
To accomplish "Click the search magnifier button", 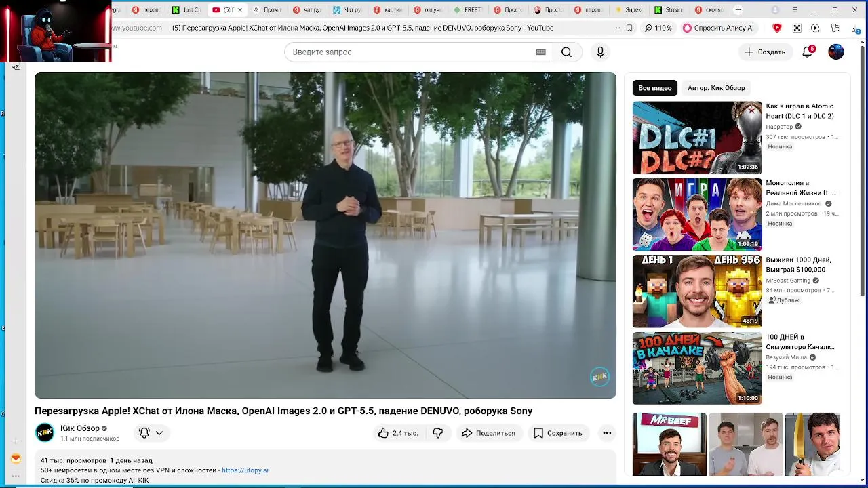I will 566,52.
